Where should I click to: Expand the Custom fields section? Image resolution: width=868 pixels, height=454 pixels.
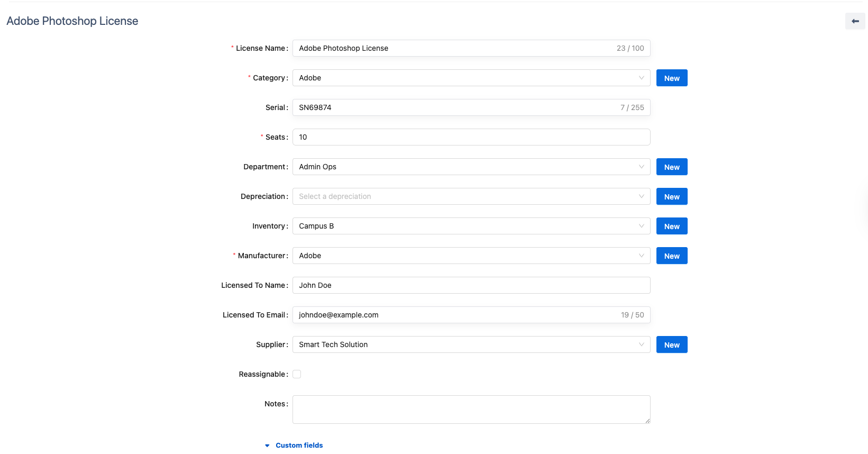(299, 445)
